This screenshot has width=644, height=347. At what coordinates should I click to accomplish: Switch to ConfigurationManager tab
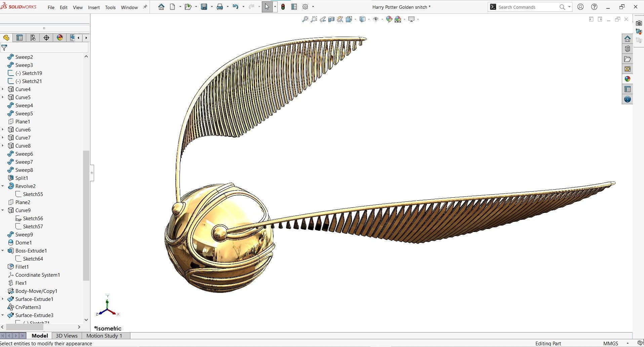click(33, 38)
